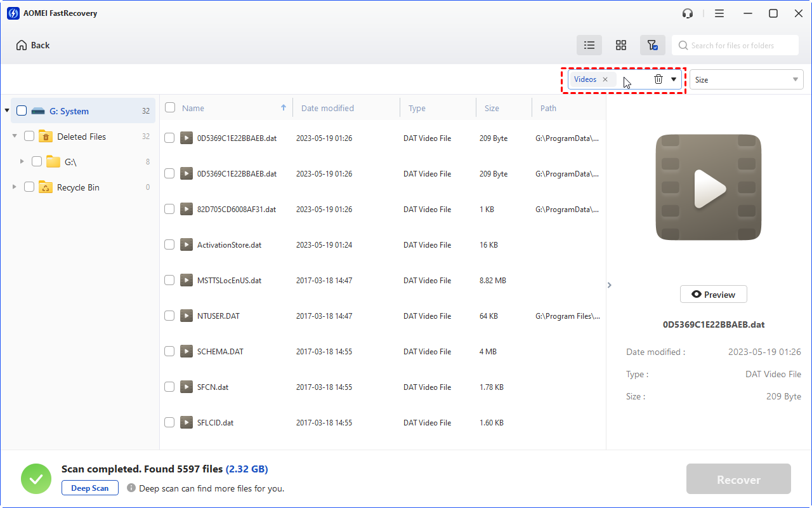Click the headset support icon
The height and width of the screenshot is (508, 812).
(x=688, y=13)
